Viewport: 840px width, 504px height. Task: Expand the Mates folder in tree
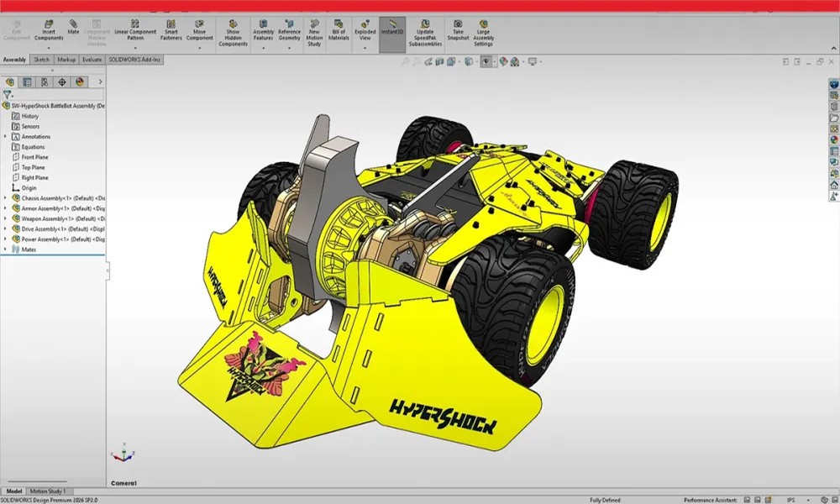pyautogui.click(x=5, y=249)
